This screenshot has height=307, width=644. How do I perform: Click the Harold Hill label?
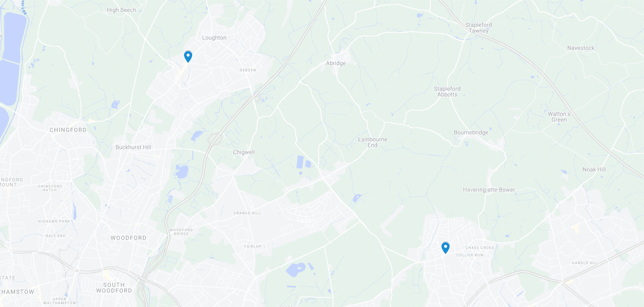click(x=585, y=263)
